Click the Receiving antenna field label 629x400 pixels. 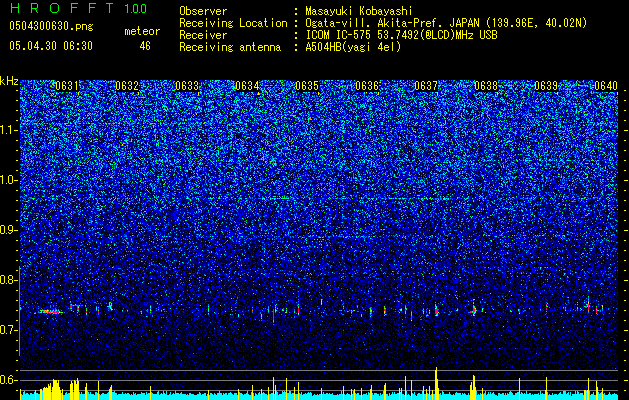pyautogui.click(x=230, y=47)
